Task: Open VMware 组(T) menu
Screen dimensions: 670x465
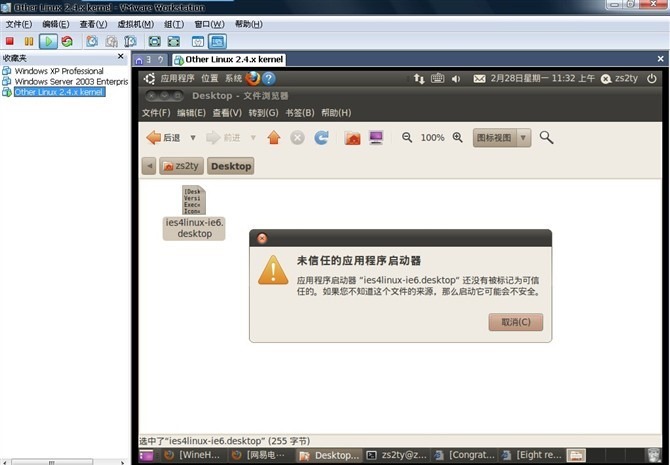Action: coord(174,24)
